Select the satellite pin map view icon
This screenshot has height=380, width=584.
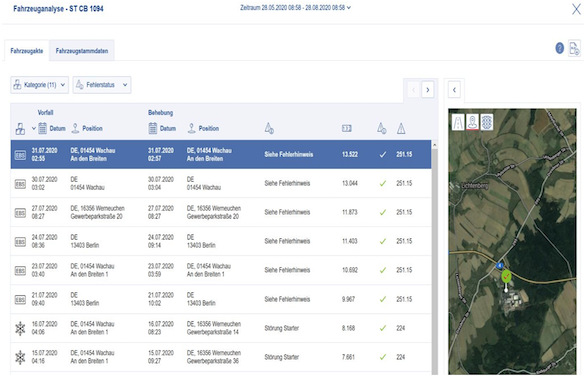point(472,122)
